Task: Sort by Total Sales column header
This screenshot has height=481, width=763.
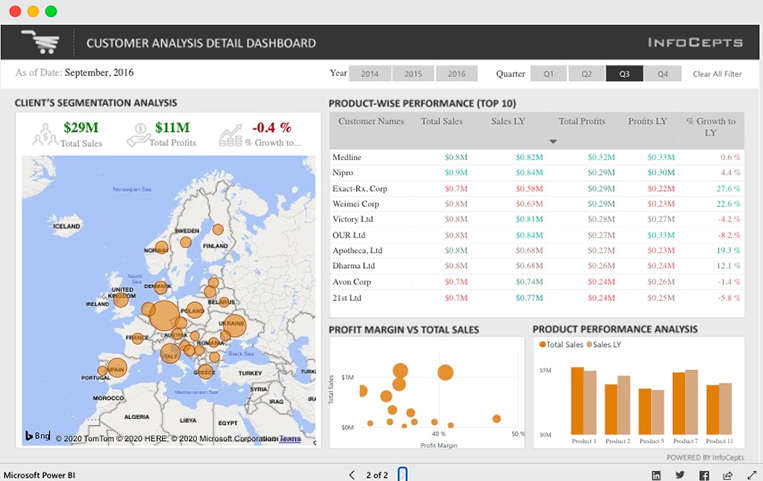Action: pyautogui.click(x=441, y=121)
